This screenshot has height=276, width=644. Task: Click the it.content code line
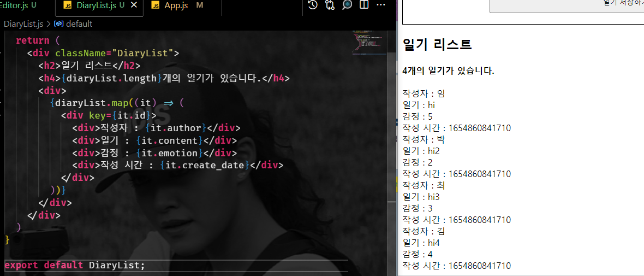[x=154, y=140]
